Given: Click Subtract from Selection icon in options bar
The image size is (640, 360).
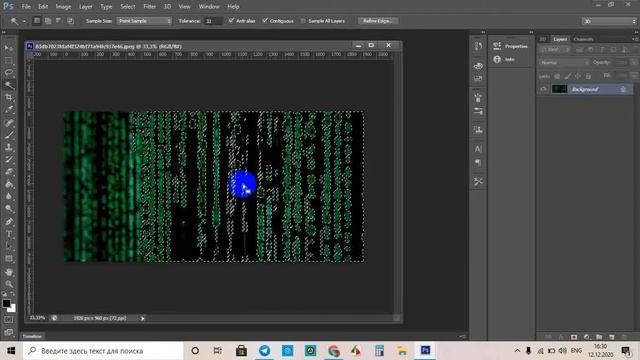Looking at the screenshot, I should 59,20.
